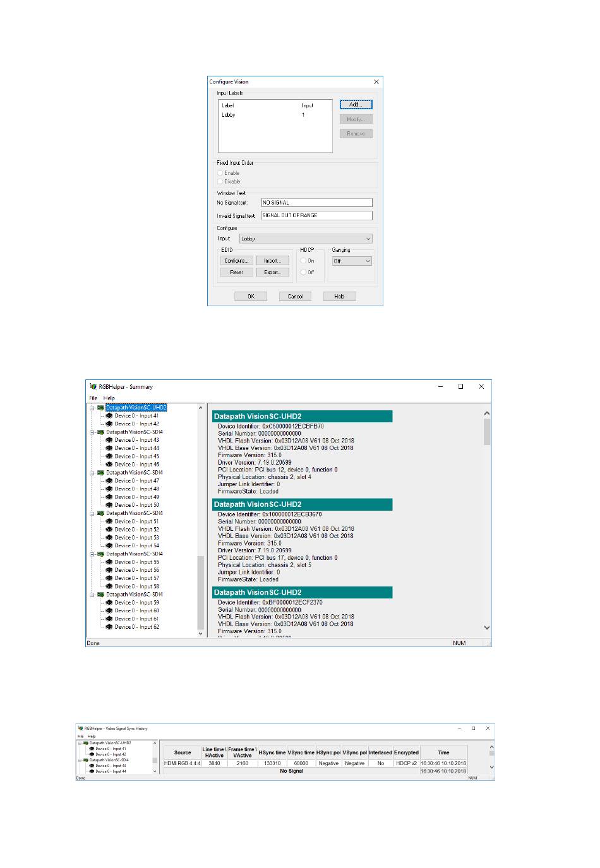Collapse the SDI4 node containing Input 59
This screenshot has height=868, width=600.
click(x=92, y=595)
